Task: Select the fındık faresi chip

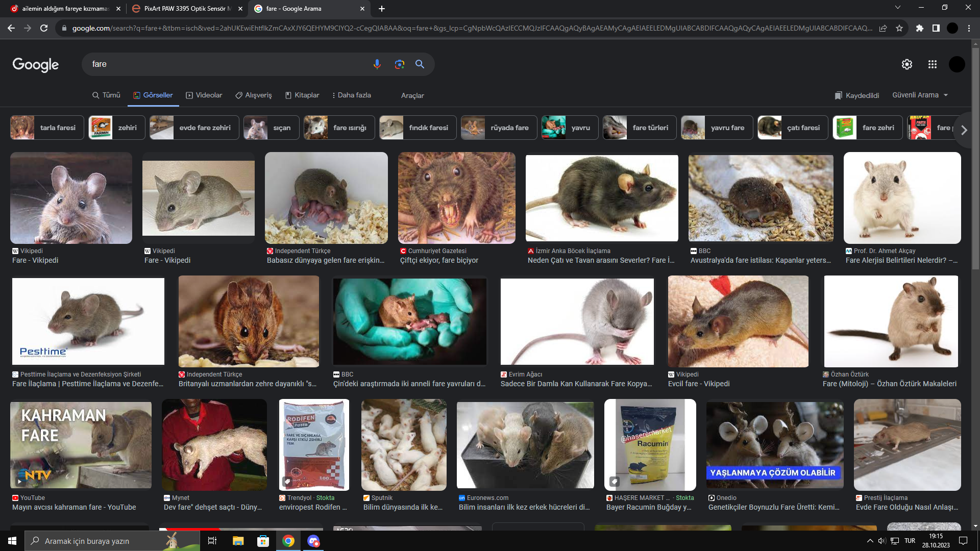Action: point(418,128)
